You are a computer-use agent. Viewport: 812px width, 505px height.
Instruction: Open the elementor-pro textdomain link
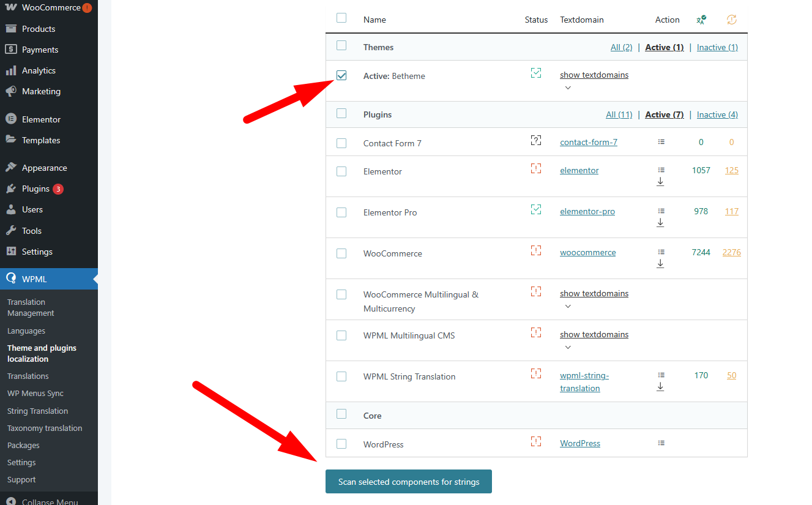[x=587, y=211]
